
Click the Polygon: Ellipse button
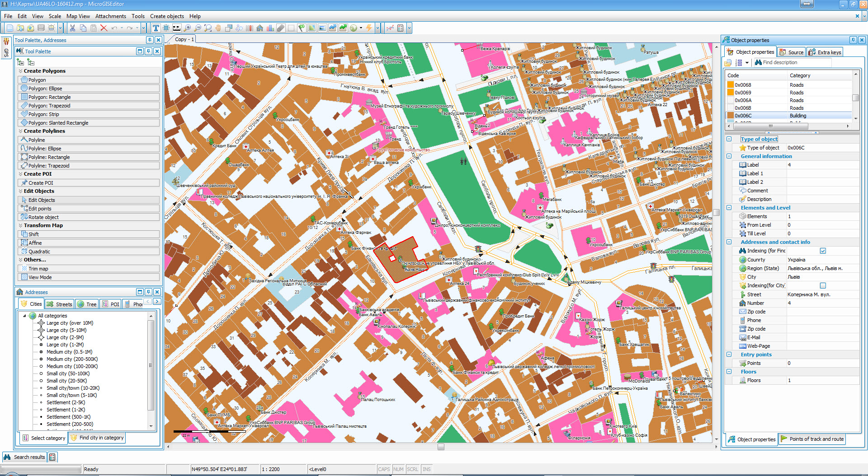[45, 89]
